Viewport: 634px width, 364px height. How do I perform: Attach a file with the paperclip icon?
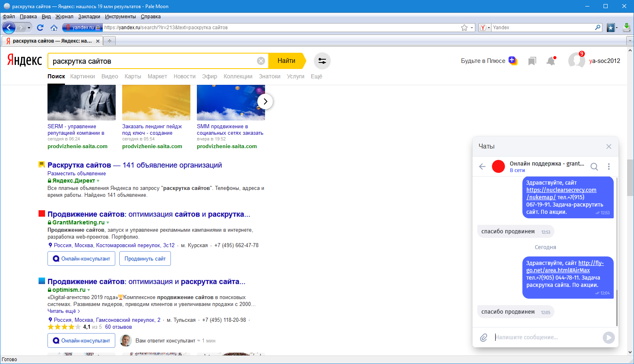483,338
